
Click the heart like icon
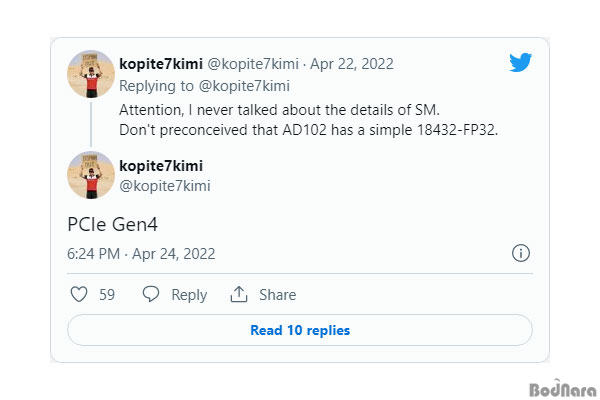click(x=79, y=294)
